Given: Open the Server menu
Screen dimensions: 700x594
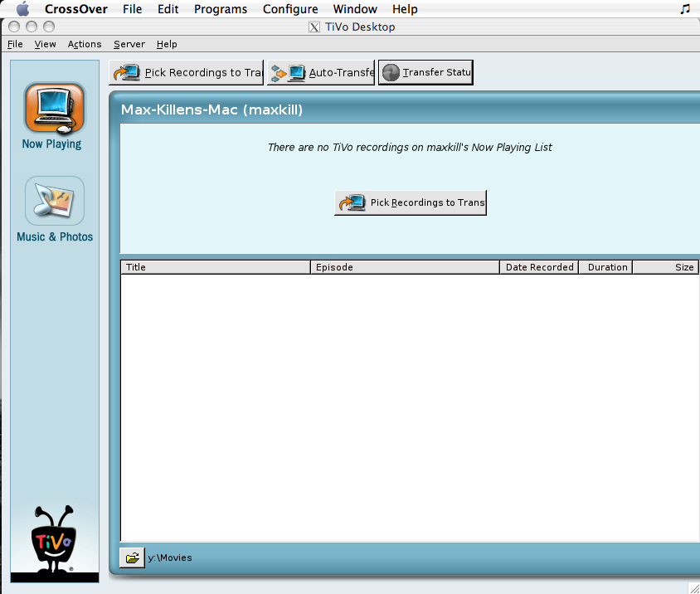Looking at the screenshot, I should coord(129,44).
